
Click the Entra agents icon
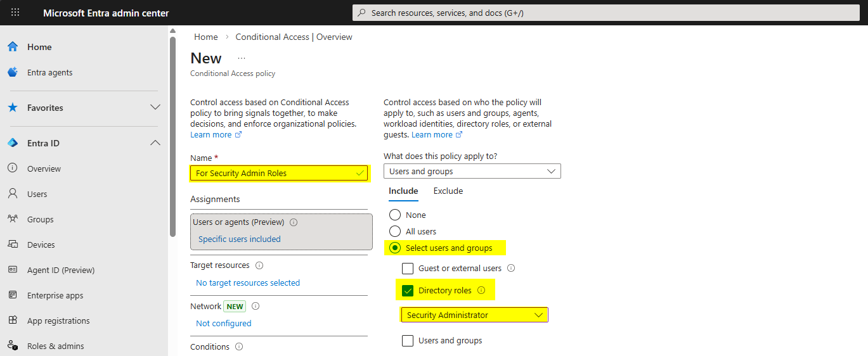point(13,72)
